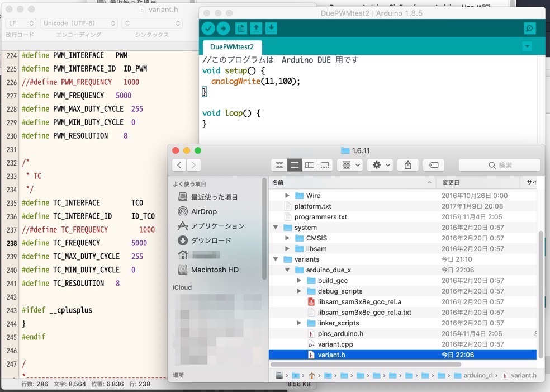Sort Finder list by 名前 column header
Screen dimensions: 550x392
(x=352, y=182)
